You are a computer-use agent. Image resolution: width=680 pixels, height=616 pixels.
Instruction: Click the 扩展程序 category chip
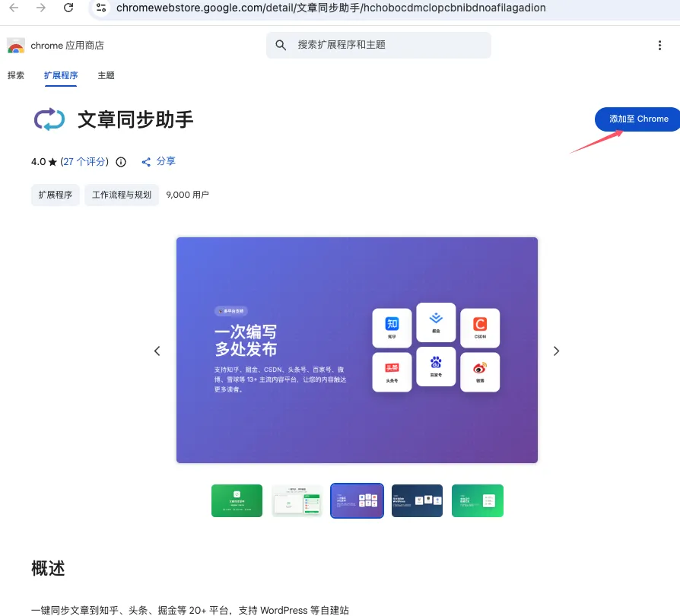point(55,195)
